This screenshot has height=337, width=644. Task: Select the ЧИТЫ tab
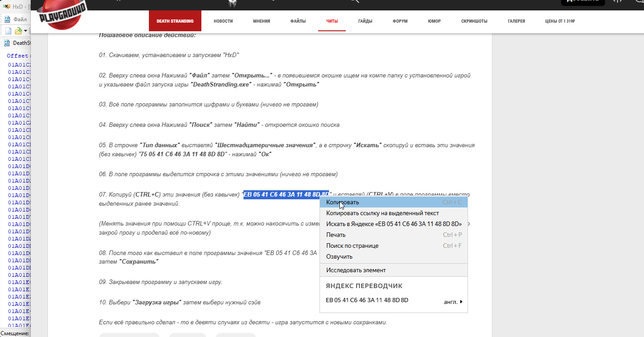click(x=332, y=21)
